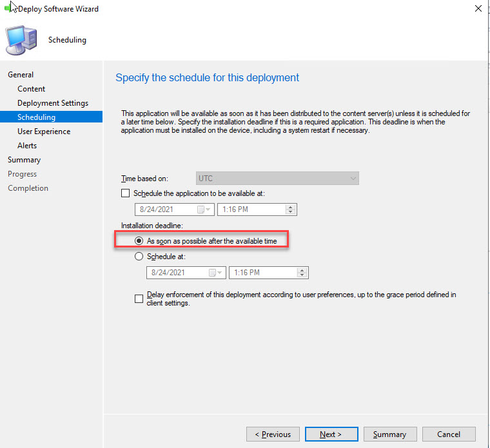Click the green wizard icon in title bar
The image size is (490, 448).
click(6, 9)
